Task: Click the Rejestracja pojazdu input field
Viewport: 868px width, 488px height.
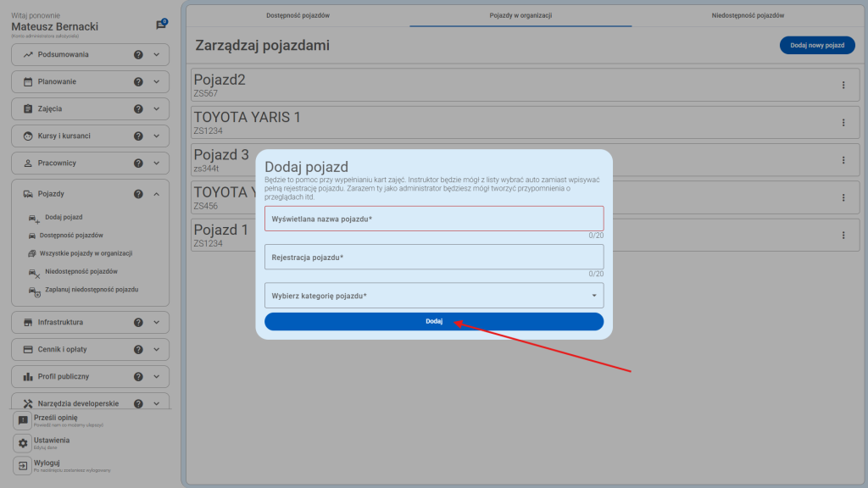Action: 434,258
